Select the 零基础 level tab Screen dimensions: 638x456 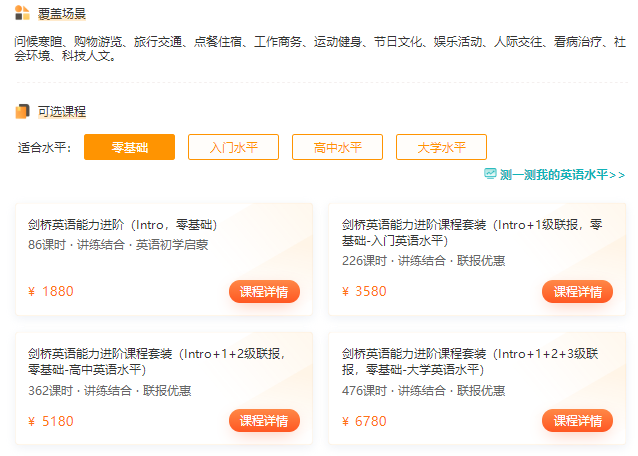(x=129, y=147)
